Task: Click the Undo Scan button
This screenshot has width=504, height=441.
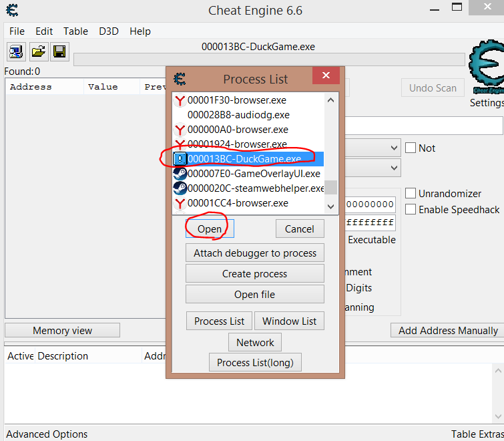Action: [433, 88]
